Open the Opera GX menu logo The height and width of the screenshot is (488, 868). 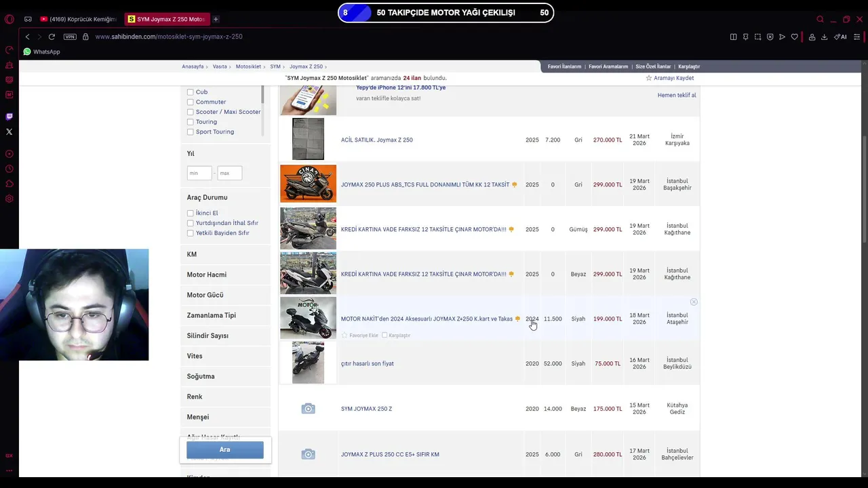click(x=9, y=19)
